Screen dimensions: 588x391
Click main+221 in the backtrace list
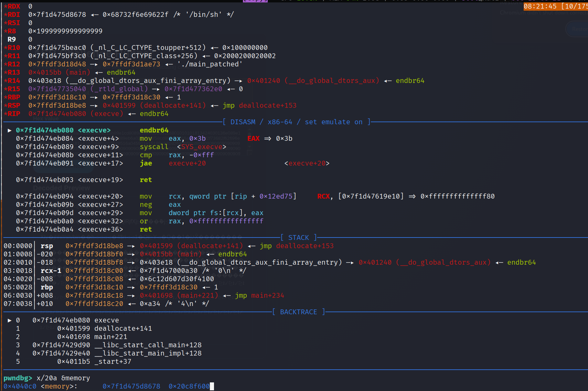110,337
